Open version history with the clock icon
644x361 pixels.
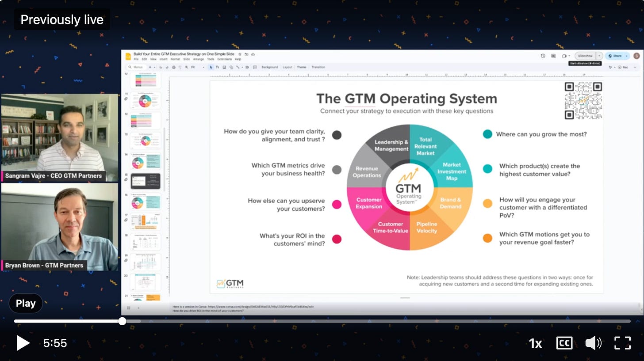point(543,56)
